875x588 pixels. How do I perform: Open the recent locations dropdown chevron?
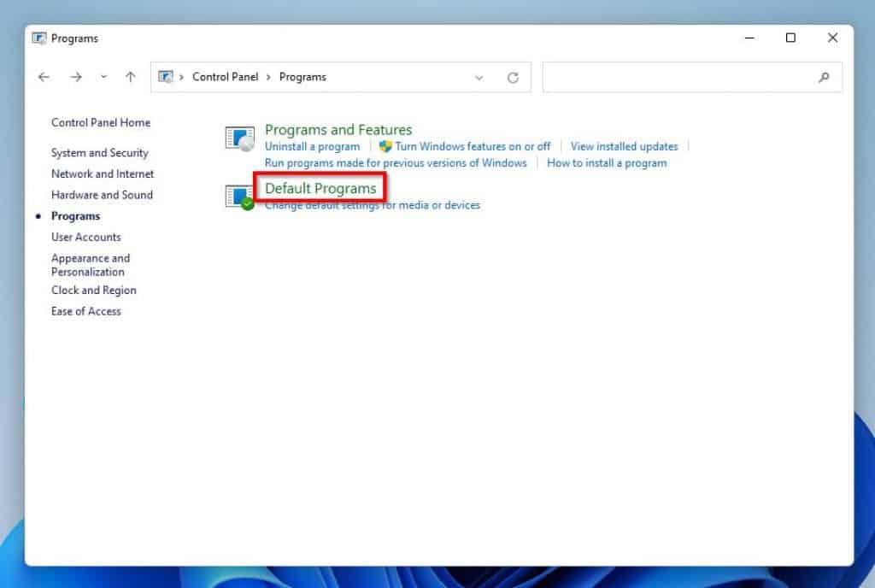(x=103, y=77)
